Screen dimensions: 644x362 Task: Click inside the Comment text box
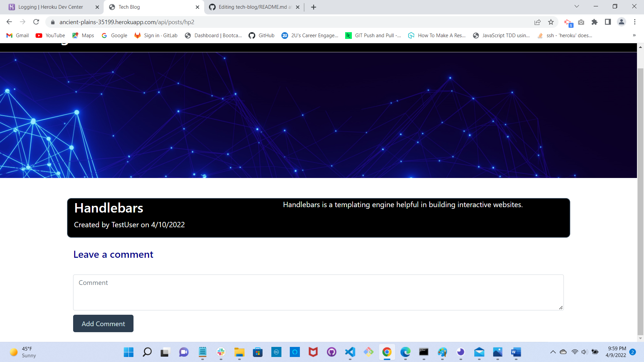pyautogui.click(x=318, y=292)
